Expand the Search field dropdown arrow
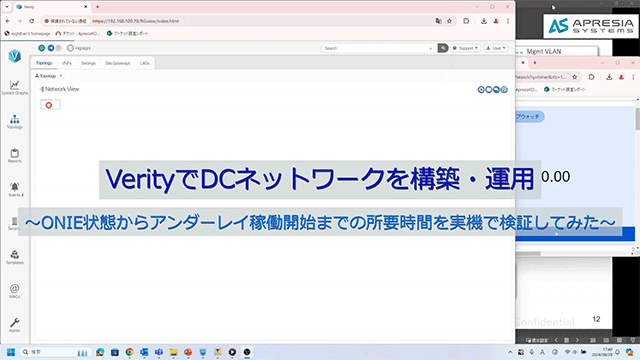Image resolution: width=640 pixels, height=360 pixels. coord(431,49)
